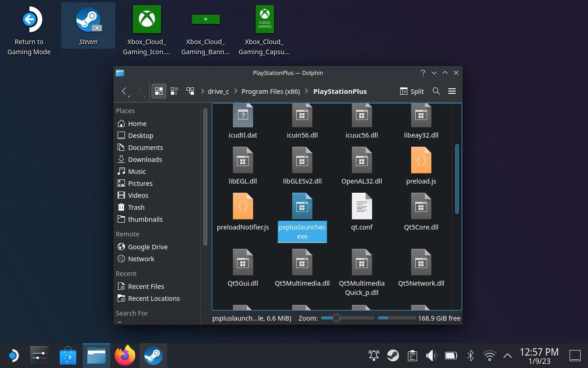Expand the breadcrumb chevron before drive_c
Image resolution: width=588 pixels, height=368 pixels.
[x=203, y=91]
